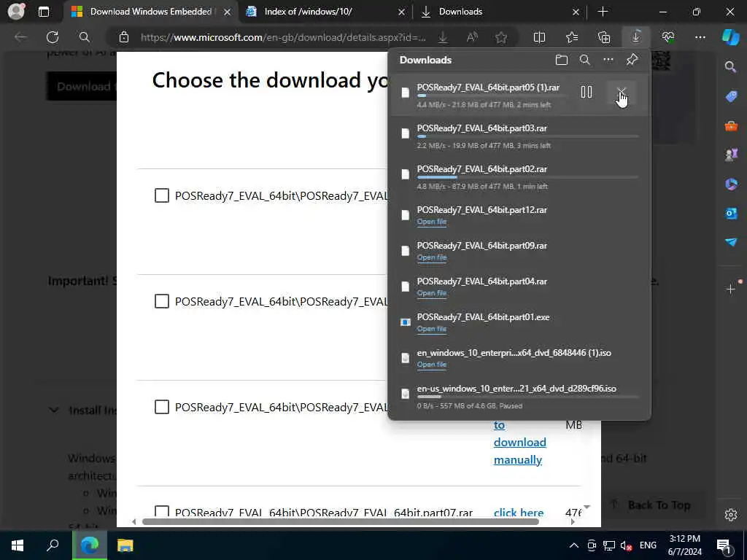Open the sidebar Drop paper-plane icon
This screenshot has height=560, width=747.
click(731, 242)
